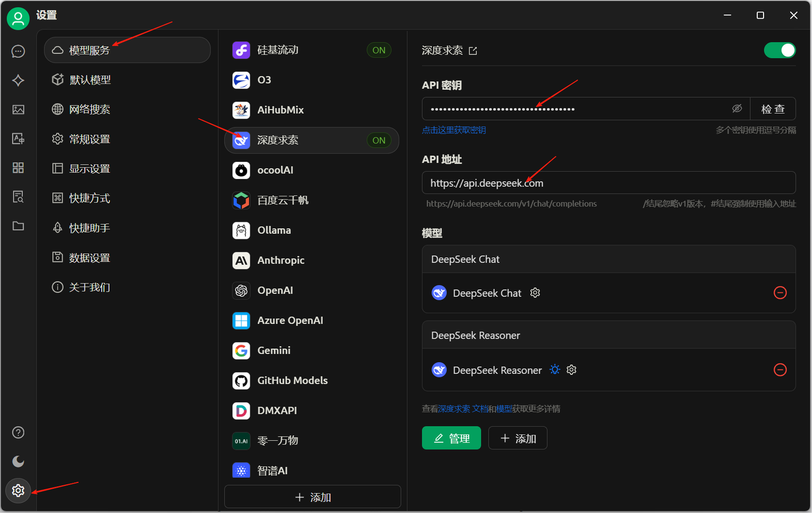
Task: Select the Azure OpenAI provider
Action: click(312, 321)
